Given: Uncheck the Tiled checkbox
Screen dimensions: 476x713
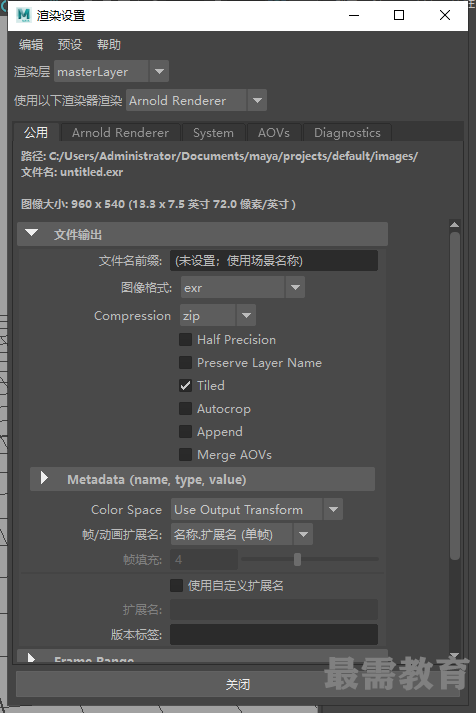Looking at the screenshot, I should point(185,386).
